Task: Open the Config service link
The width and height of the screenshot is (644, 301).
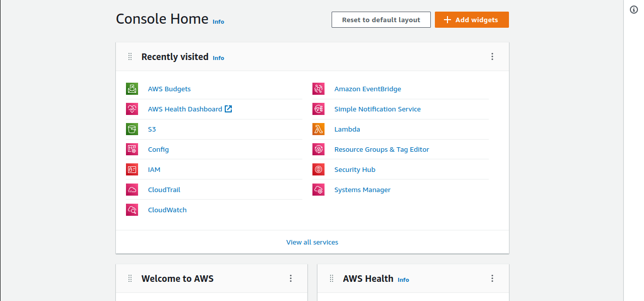Action: tap(158, 149)
